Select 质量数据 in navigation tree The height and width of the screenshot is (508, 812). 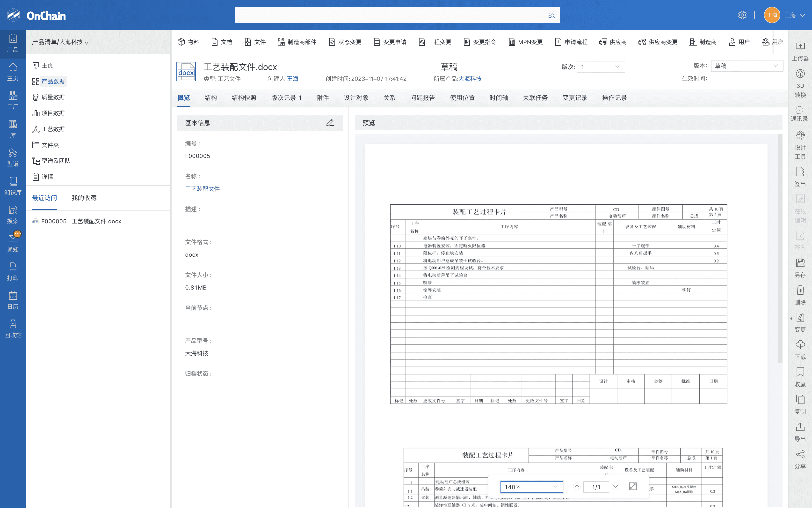[49, 97]
